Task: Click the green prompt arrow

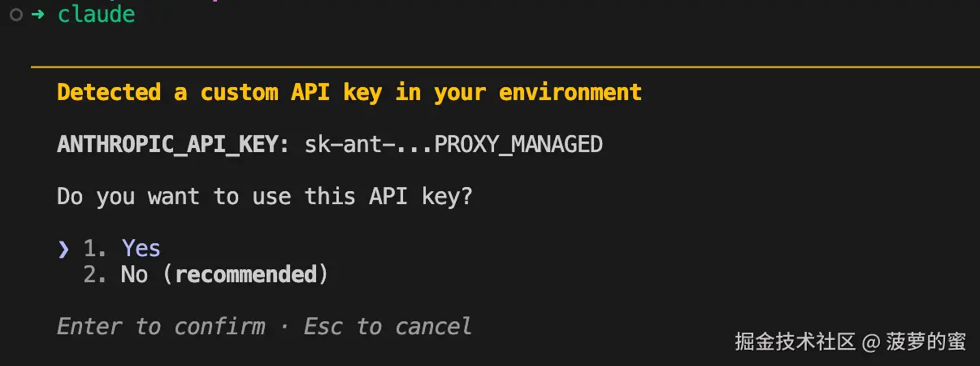Action: [x=37, y=15]
